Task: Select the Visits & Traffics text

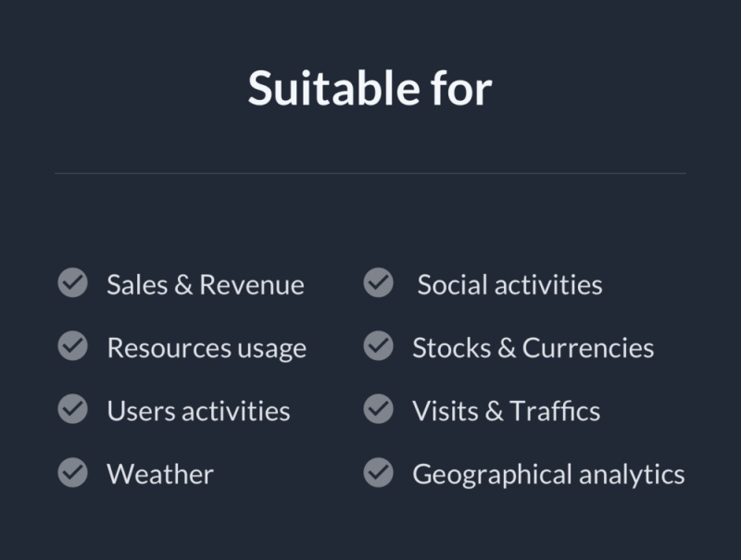Action: (506, 410)
